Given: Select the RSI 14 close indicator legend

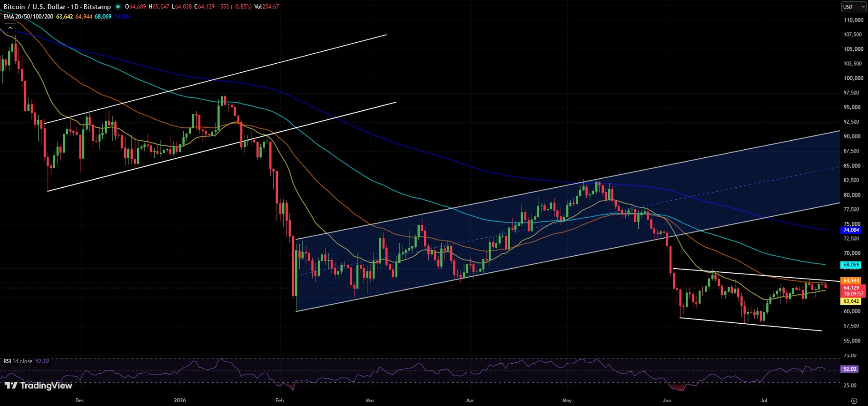Looking at the screenshot, I should click(x=18, y=361).
